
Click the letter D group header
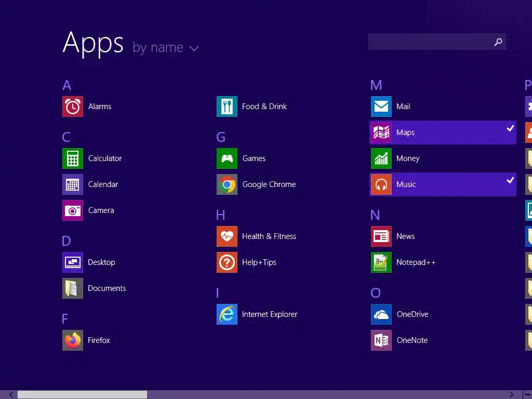(66, 241)
